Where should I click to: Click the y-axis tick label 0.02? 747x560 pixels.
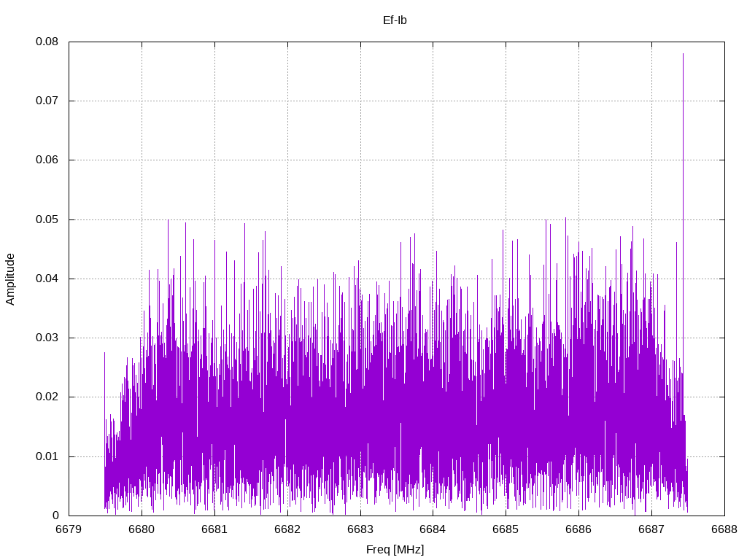point(47,397)
